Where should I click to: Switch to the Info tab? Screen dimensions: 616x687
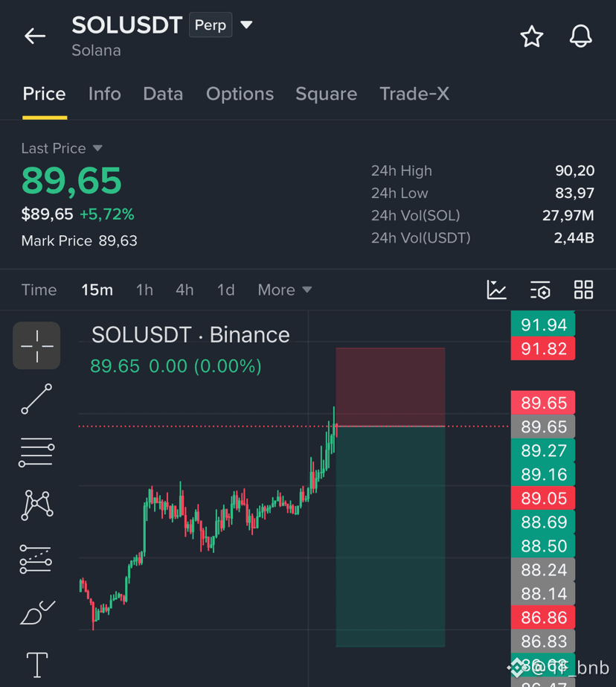[105, 94]
